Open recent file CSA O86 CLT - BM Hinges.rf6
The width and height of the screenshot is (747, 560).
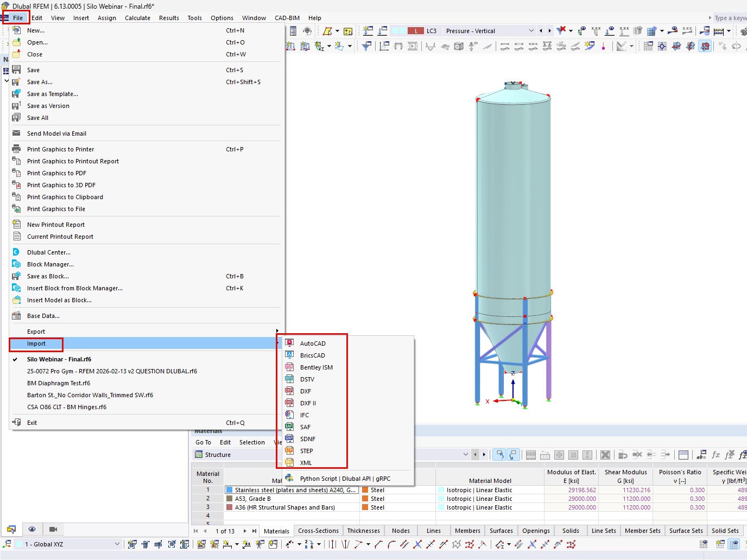67,407
